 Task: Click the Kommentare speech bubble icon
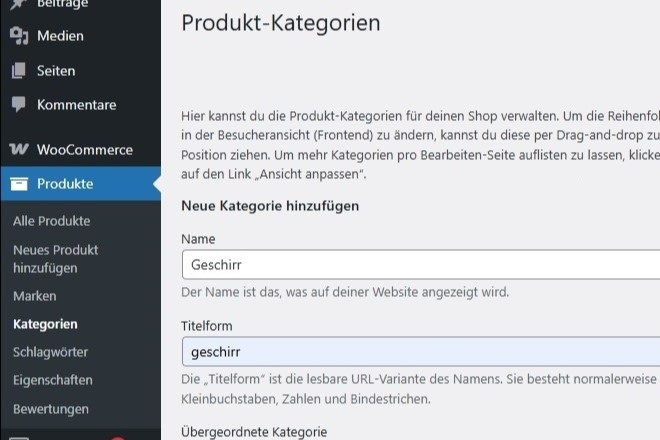(19, 104)
